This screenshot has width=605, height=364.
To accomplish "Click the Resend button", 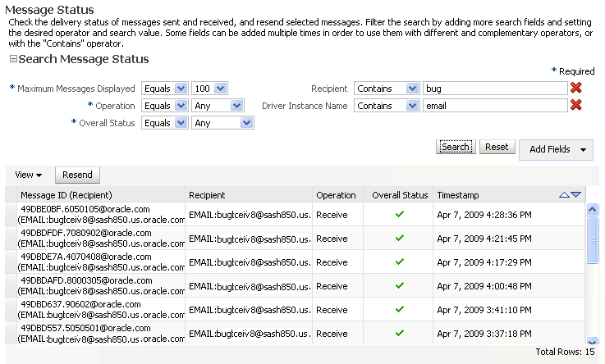I will coord(77,175).
